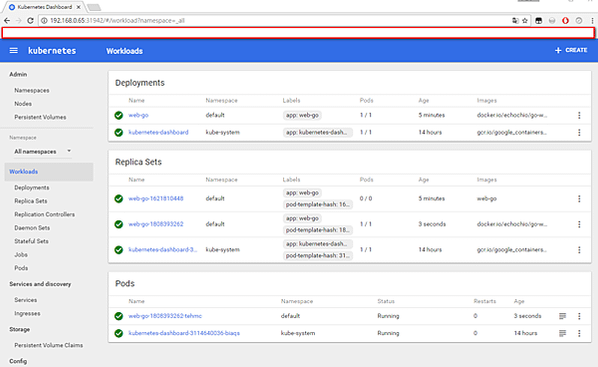Click the Opera extension icon
The height and width of the screenshot is (367, 598).
(x=565, y=21)
